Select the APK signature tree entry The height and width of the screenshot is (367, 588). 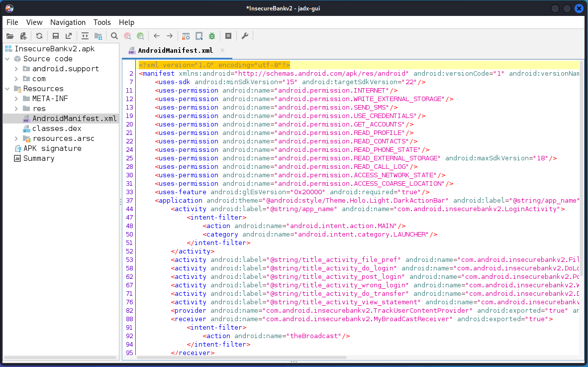click(52, 148)
